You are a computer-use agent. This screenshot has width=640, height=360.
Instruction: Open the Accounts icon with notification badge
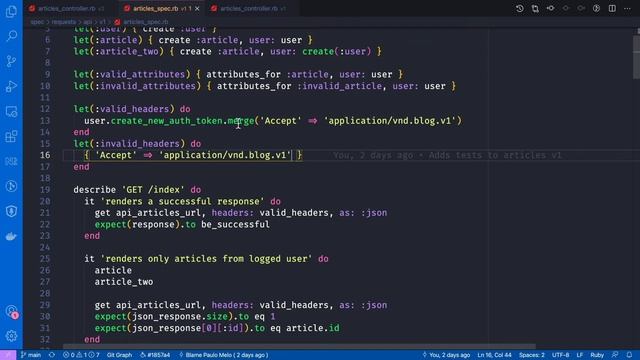(11, 311)
